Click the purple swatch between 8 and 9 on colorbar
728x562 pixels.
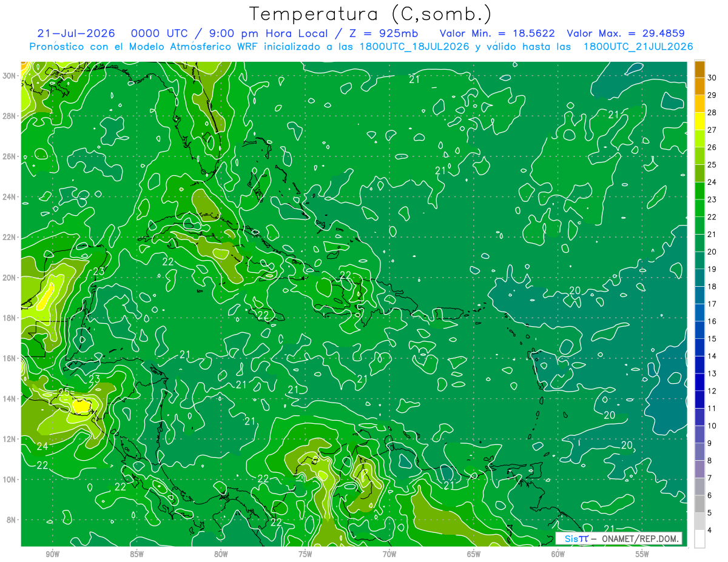point(699,452)
